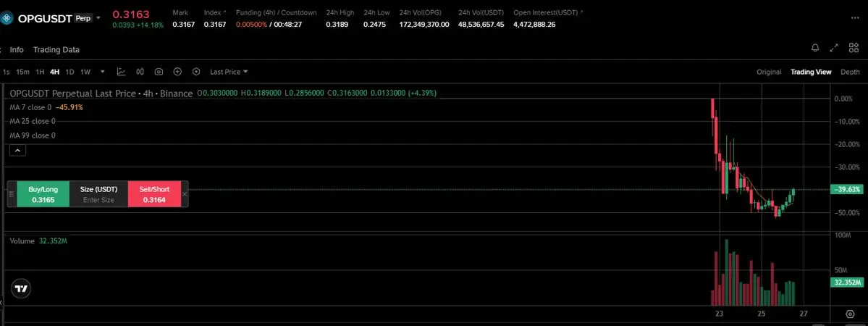
Task: Expand chart to fullscreen with arrows icon
Action: point(834,49)
